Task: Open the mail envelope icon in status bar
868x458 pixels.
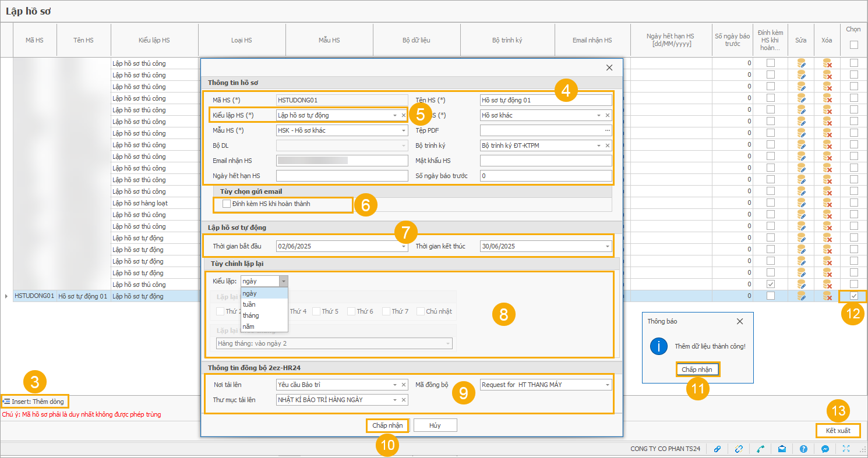Action: (x=782, y=449)
